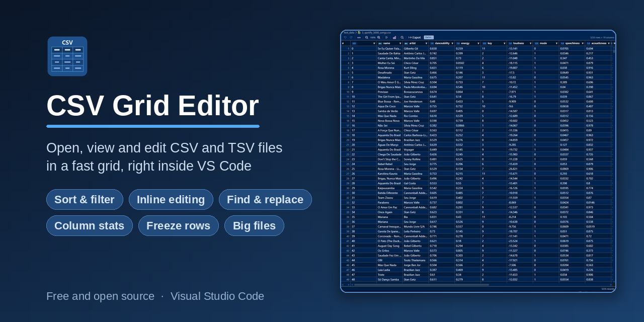644x322 pixels.
Task: Click the 123 type icon of key column
Action: [485, 43]
